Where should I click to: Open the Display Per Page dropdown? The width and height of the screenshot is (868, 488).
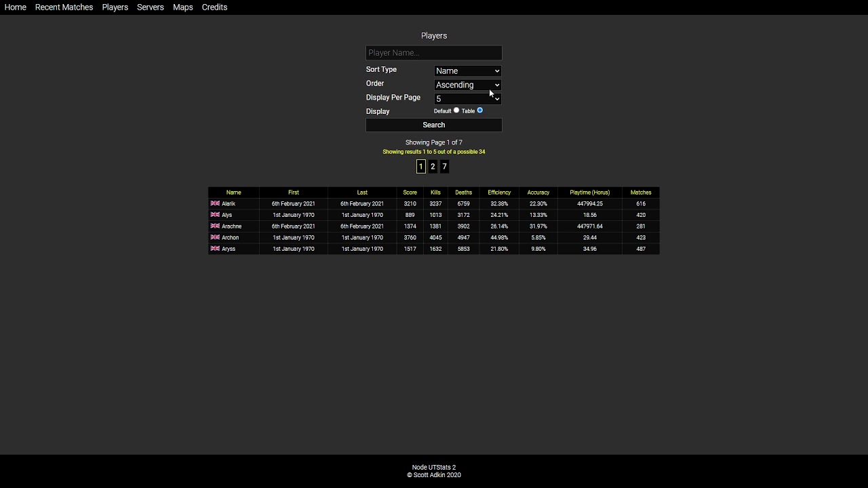[468, 99]
